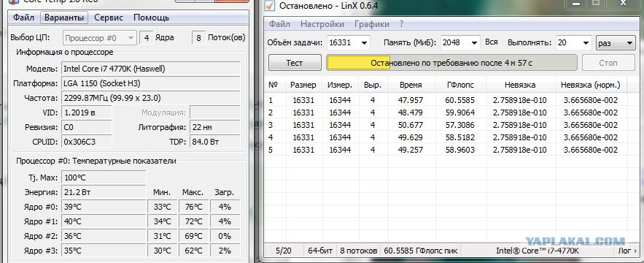Viewport: 644px width, 263px height.
Task: Sort by the № column header
Action: tap(274, 85)
